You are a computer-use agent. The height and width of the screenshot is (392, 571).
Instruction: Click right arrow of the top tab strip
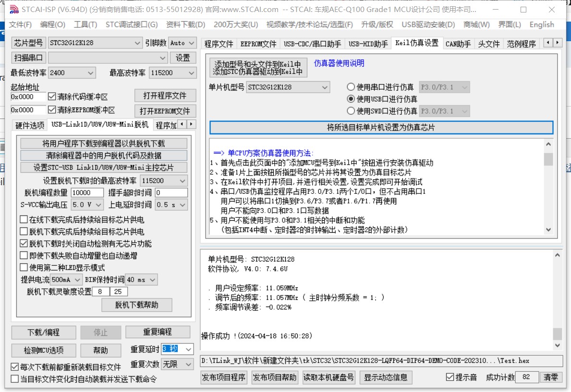click(557, 43)
